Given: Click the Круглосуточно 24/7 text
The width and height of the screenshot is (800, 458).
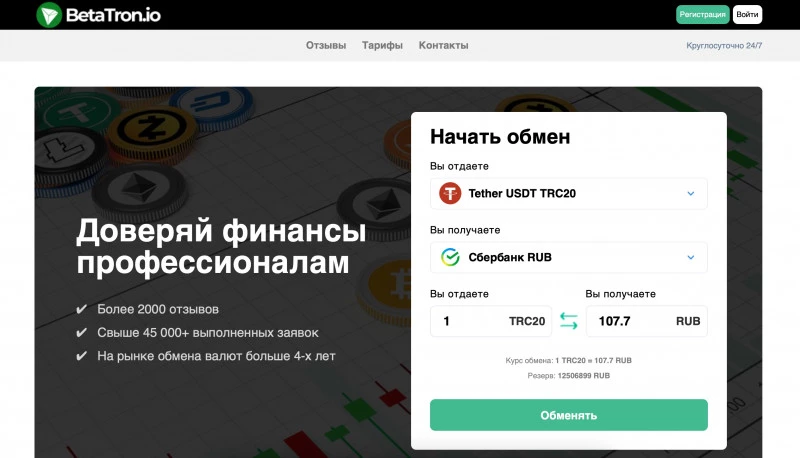Looking at the screenshot, I should [724, 45].
